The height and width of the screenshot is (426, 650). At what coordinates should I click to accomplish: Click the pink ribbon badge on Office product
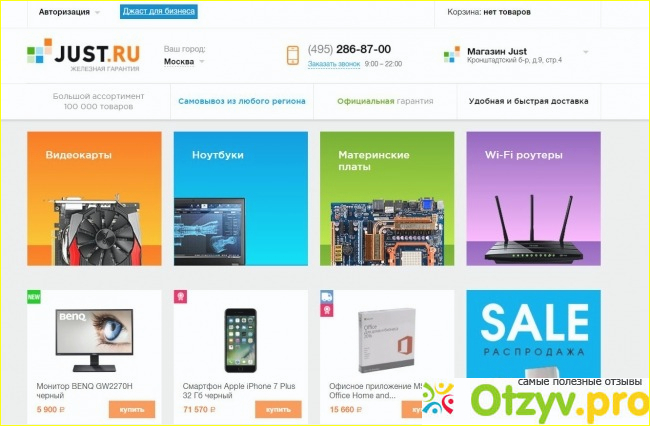click(327, 310)
